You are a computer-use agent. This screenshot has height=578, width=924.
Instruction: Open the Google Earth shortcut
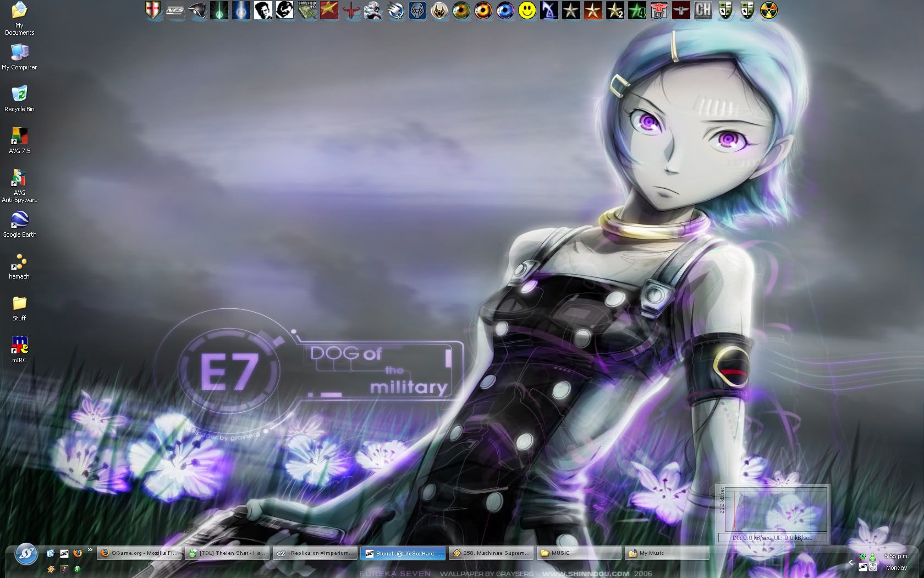point(19,225)
